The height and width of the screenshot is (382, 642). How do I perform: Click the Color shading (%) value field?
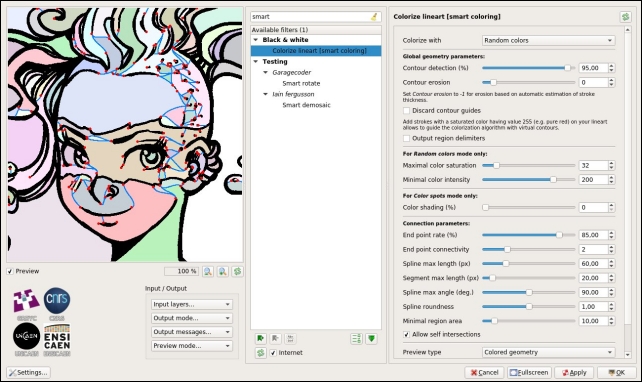click(593, 208)
